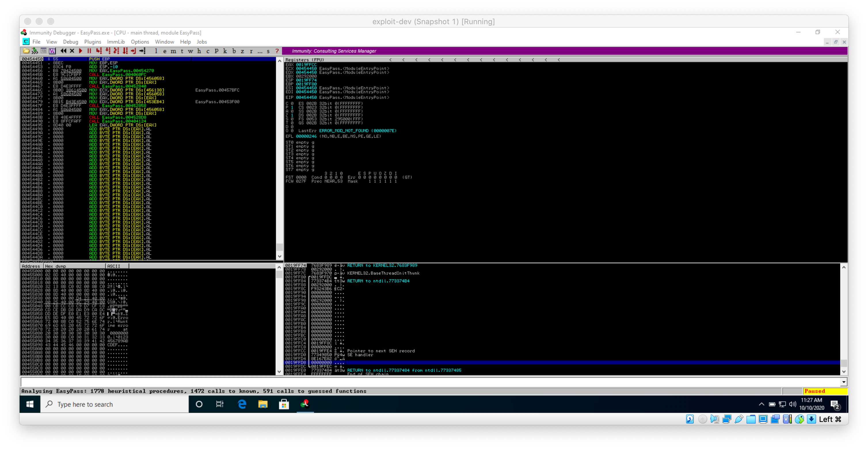
Task: Open the File menu
Action: (36, 42)
